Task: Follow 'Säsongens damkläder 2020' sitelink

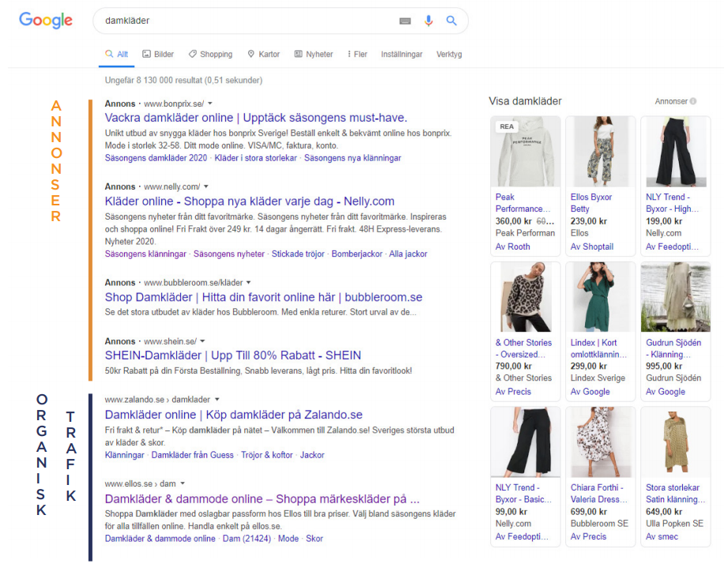Action: (x=156, y=158)
